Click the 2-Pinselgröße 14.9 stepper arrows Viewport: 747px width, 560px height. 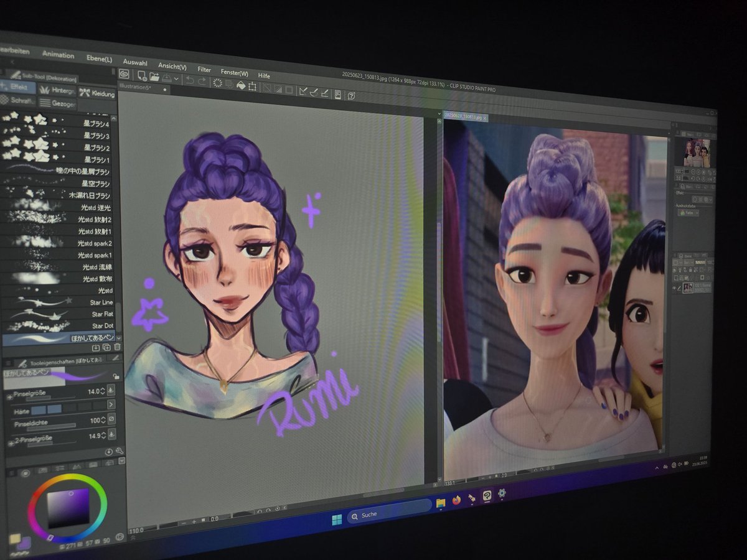click(x=103, y=436)
